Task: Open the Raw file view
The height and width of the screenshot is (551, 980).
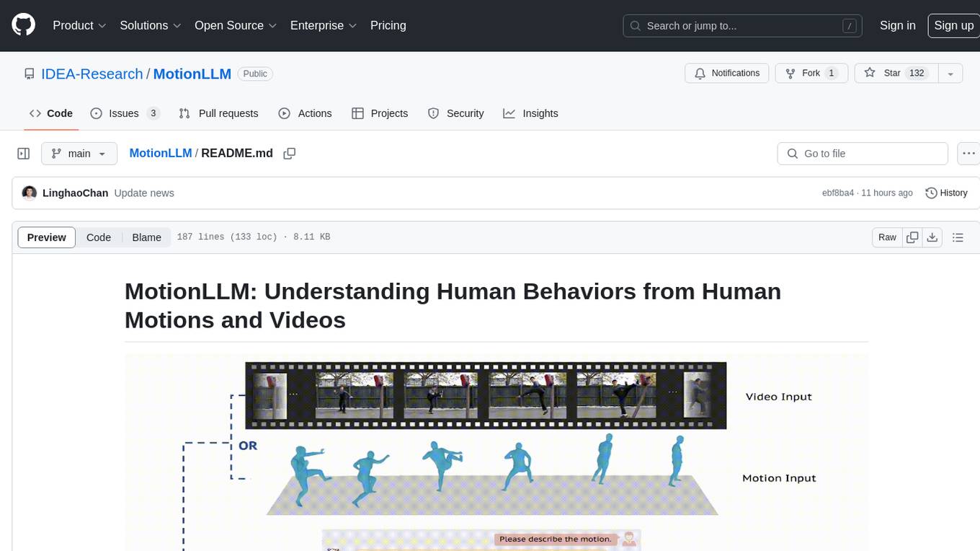Action: pos(887,237)
